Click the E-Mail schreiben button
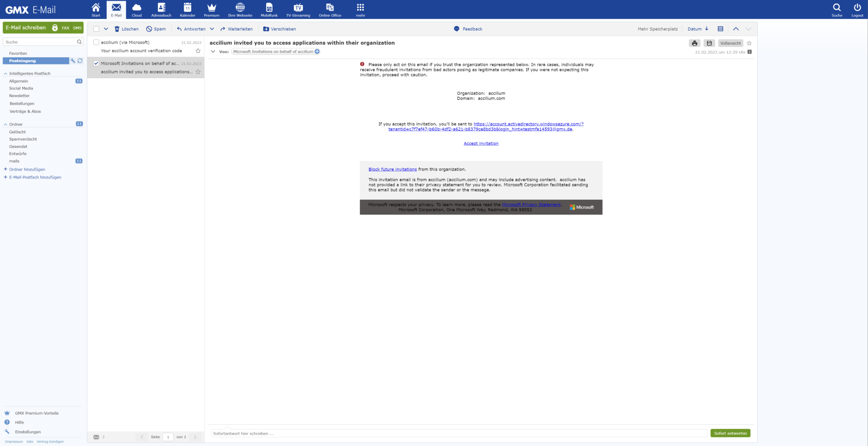This screenshot has height=446, width=868. 26,28
